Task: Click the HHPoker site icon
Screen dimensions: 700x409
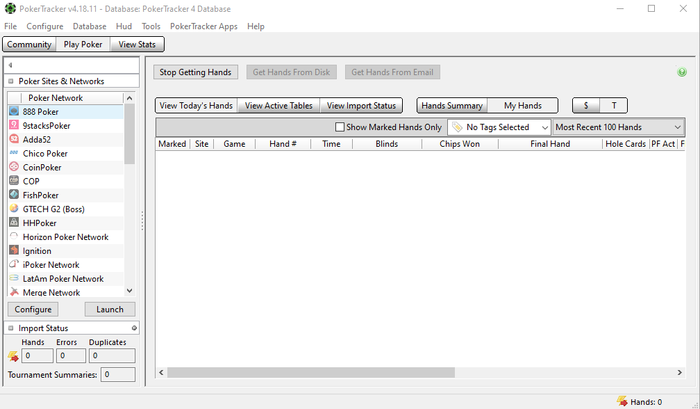Action: coord(14,222)
